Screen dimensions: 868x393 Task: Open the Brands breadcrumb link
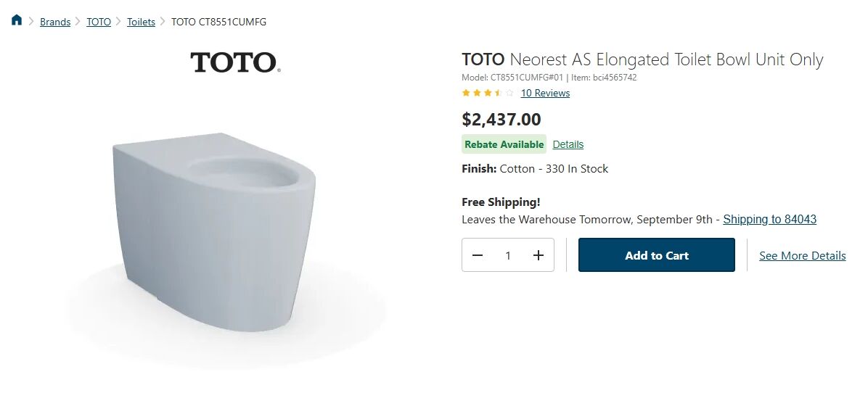click(55, 22)
